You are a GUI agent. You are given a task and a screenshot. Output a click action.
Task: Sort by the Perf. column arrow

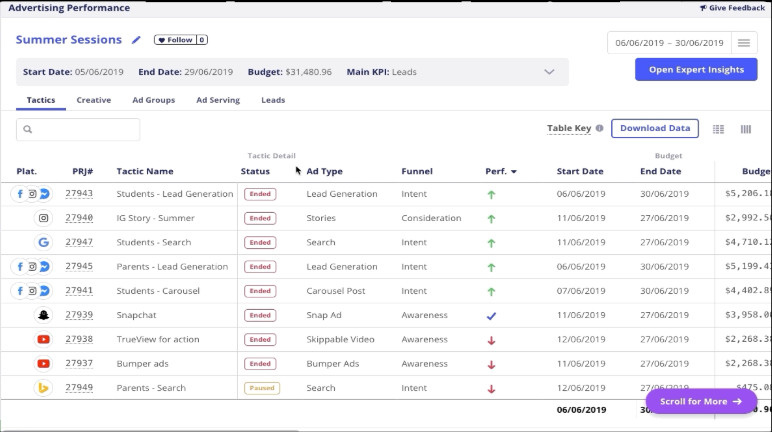514,172
